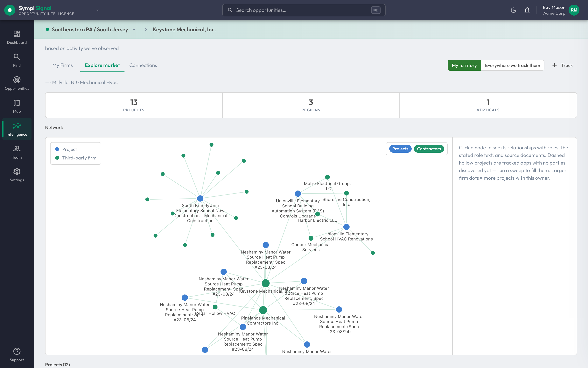Click the 'Acme Corp' company label

coord(554,13)
